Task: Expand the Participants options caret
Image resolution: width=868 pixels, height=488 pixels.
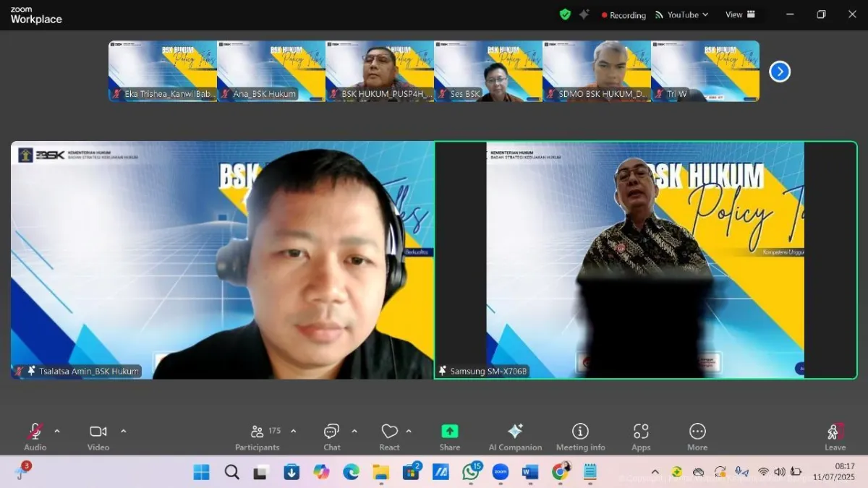Action: pos(293,432)
